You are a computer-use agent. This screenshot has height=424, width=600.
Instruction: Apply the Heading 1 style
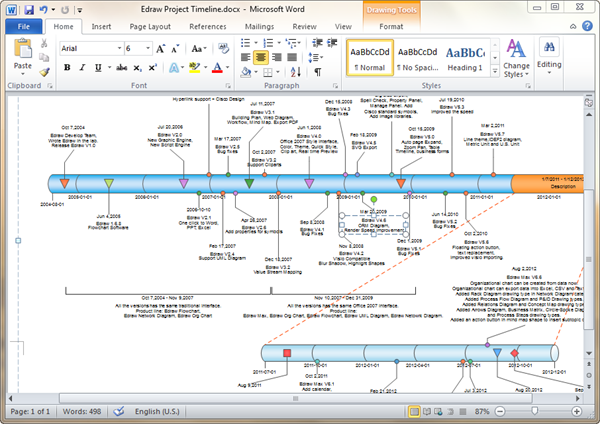464,59
